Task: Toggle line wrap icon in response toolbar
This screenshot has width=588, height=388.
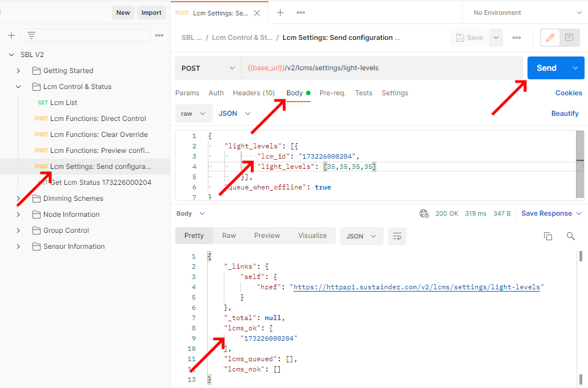Action: click(x=397, y=236)
